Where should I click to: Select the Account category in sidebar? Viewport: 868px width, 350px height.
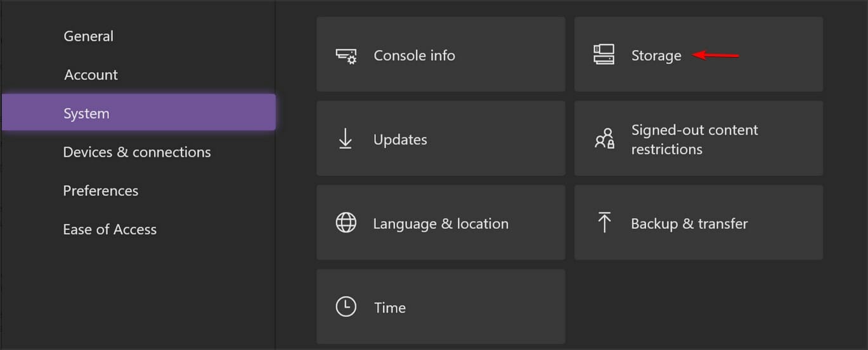coord(91,75)
